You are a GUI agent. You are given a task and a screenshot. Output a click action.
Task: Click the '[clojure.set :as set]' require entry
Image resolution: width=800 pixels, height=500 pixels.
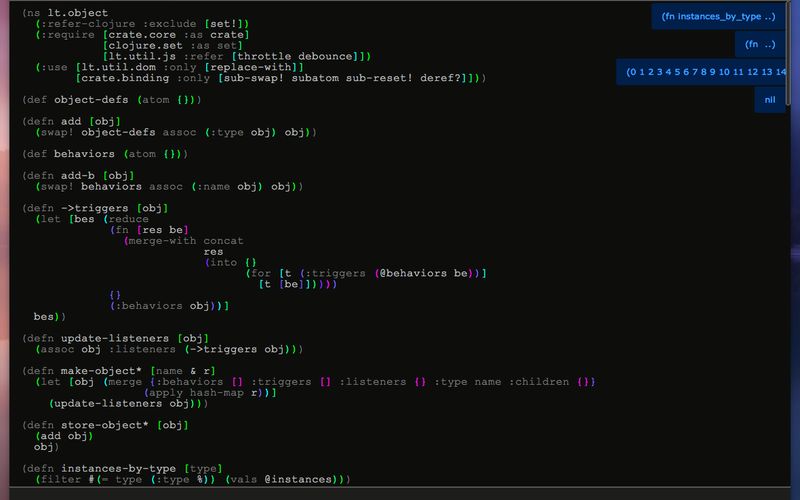(172, 45)
